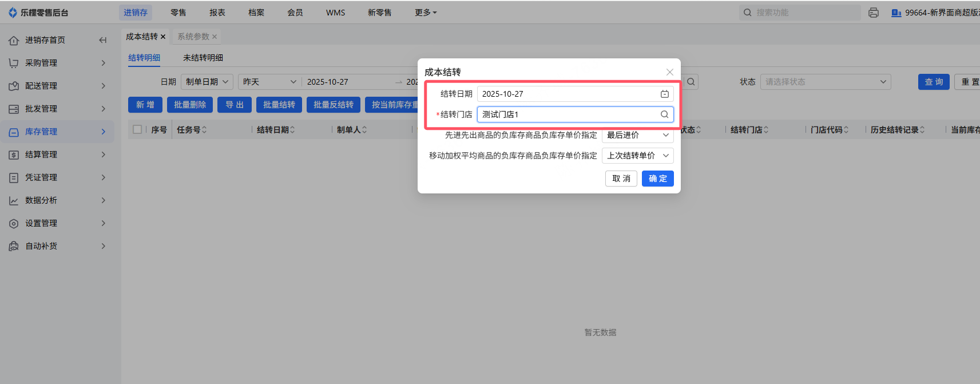
Task: Expand 结算管理 in sidebar
Action: pos(103,155)
